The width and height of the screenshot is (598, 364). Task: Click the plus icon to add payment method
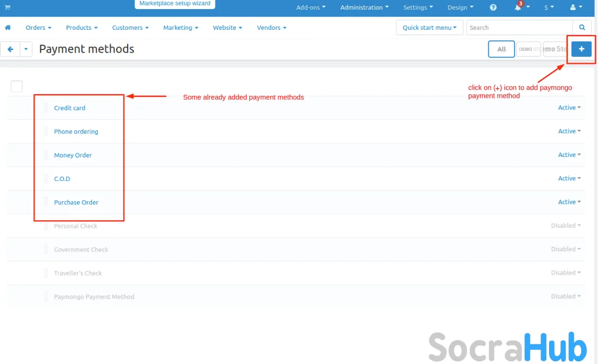[581, 49]
